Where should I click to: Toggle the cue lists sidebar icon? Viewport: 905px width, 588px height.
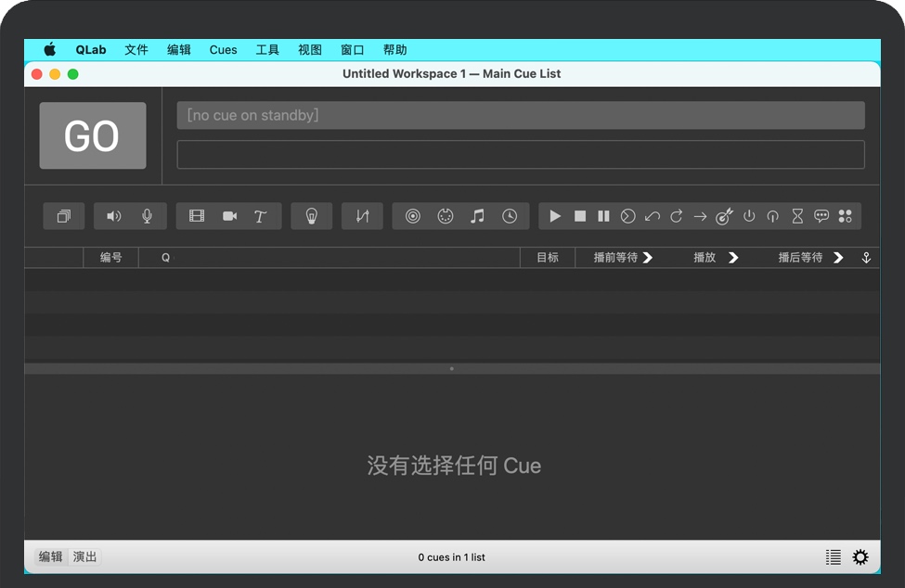tap(834, 556)
